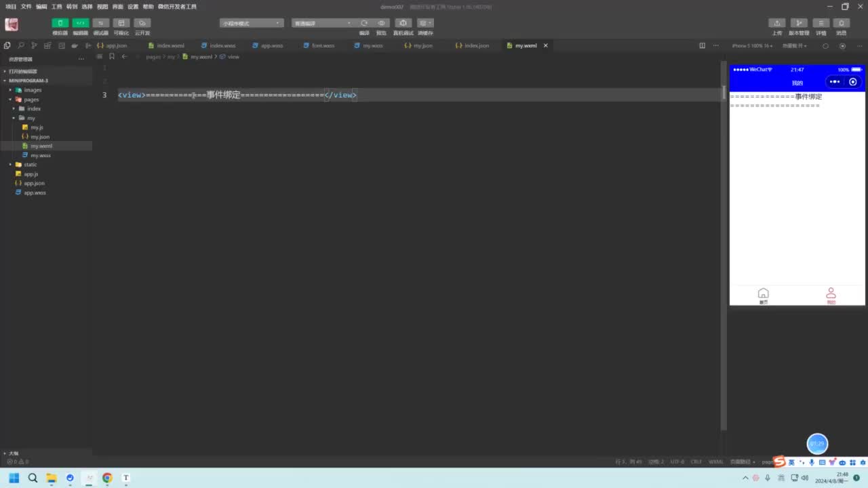Click the preview eye icon
This screenshot has width=868, height=488.
click(382, 23)
